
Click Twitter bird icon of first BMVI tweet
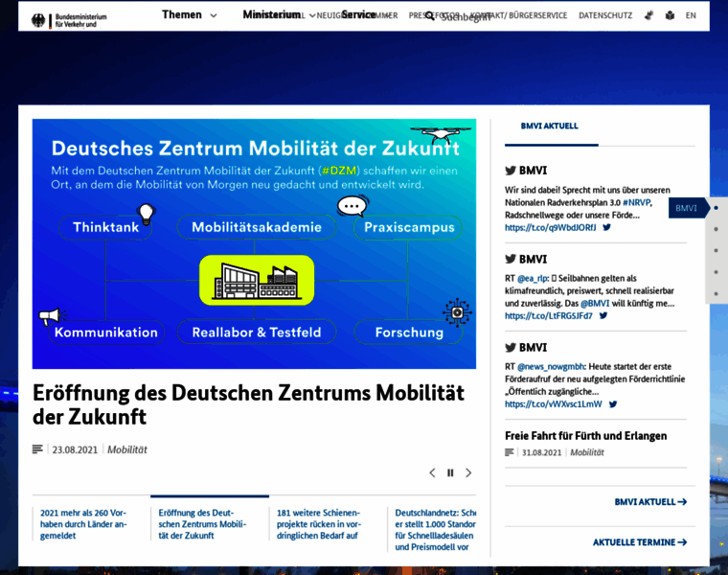[x=511, y=171]
